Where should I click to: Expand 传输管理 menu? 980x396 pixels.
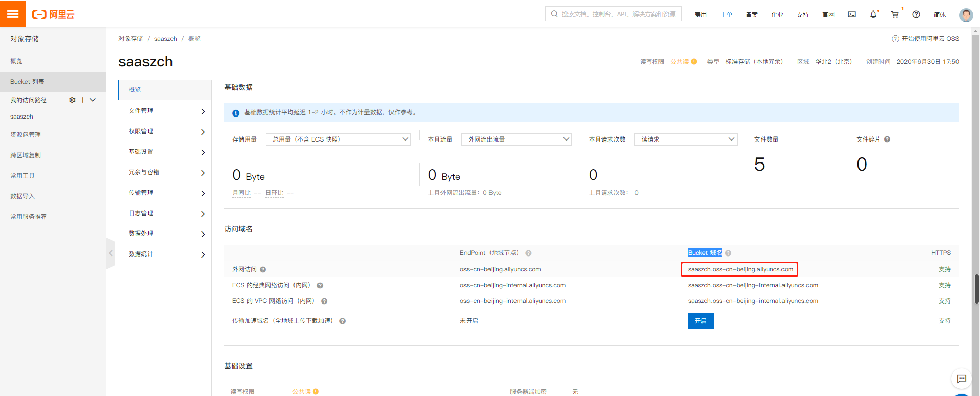coord(165,193)
